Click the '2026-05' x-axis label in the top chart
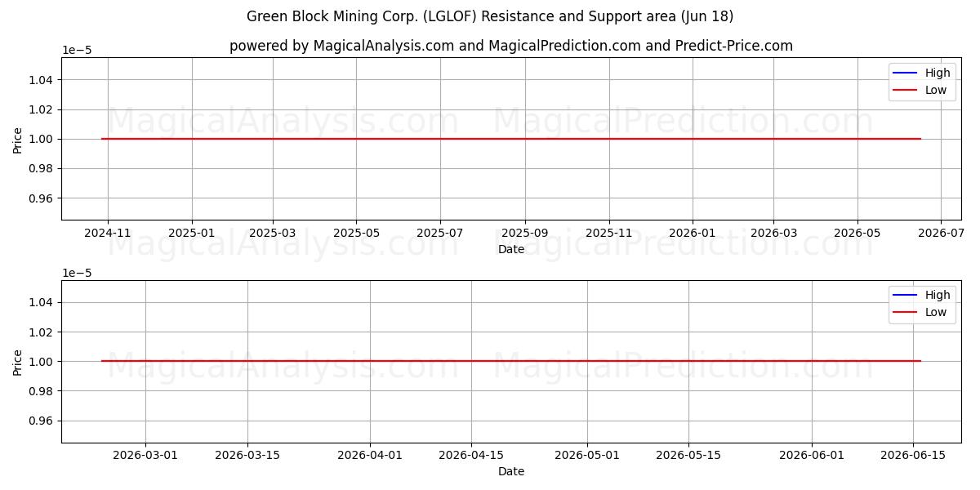 point(857,234)
